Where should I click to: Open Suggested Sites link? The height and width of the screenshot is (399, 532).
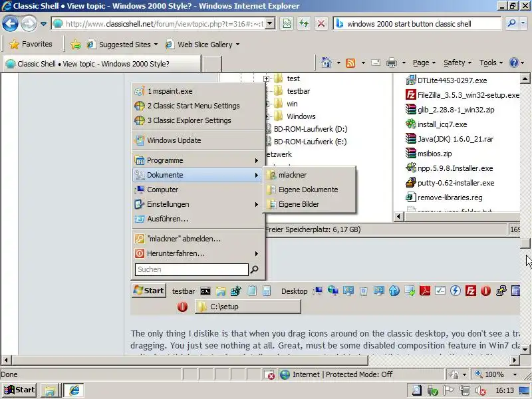(122, 45)
